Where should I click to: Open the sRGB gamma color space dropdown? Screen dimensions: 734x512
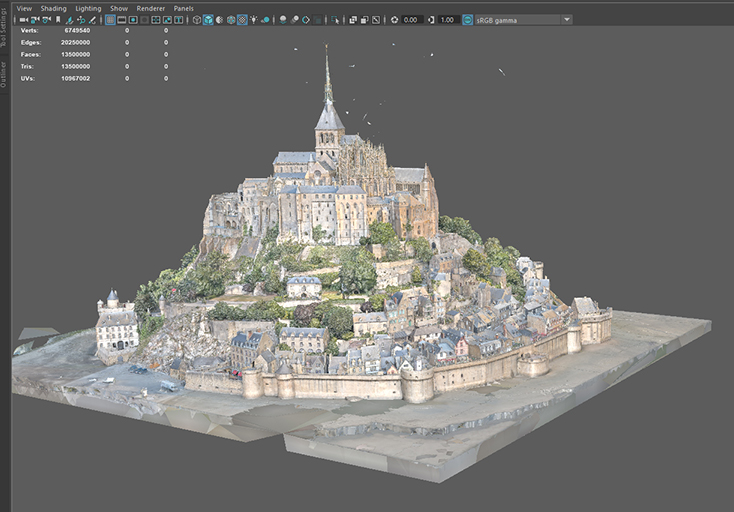pyautogui.click(x=523, y=20)
